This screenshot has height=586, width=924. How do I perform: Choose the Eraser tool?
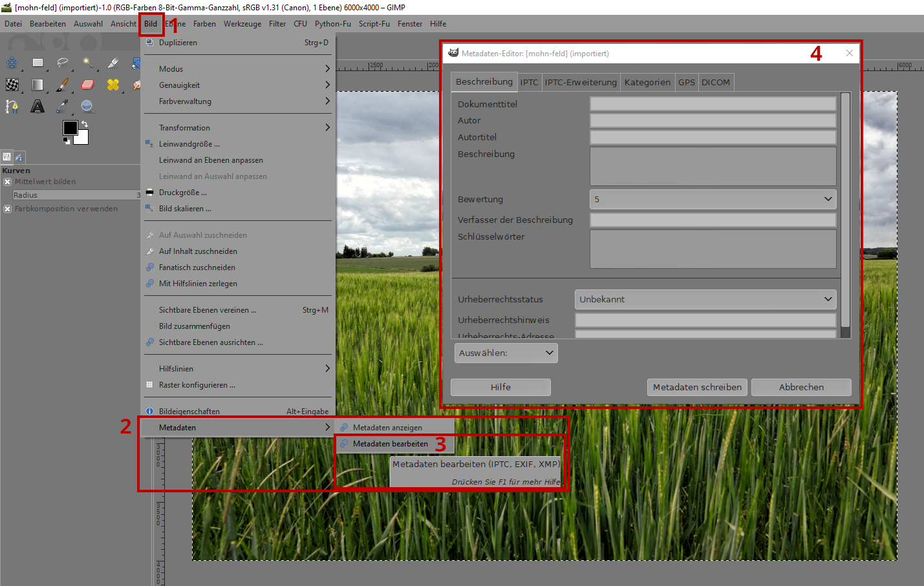coord(87,85)
